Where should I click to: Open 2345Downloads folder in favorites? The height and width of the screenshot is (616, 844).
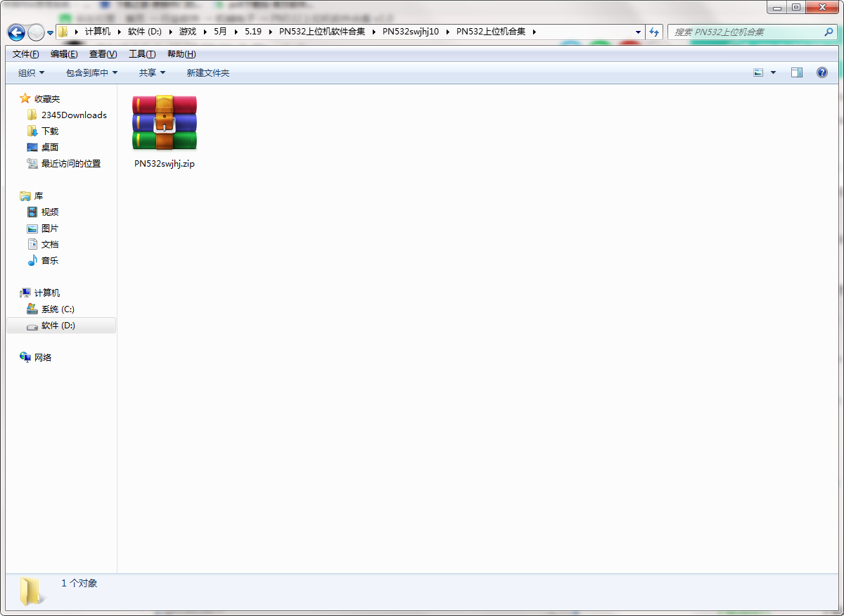[73, 115]
